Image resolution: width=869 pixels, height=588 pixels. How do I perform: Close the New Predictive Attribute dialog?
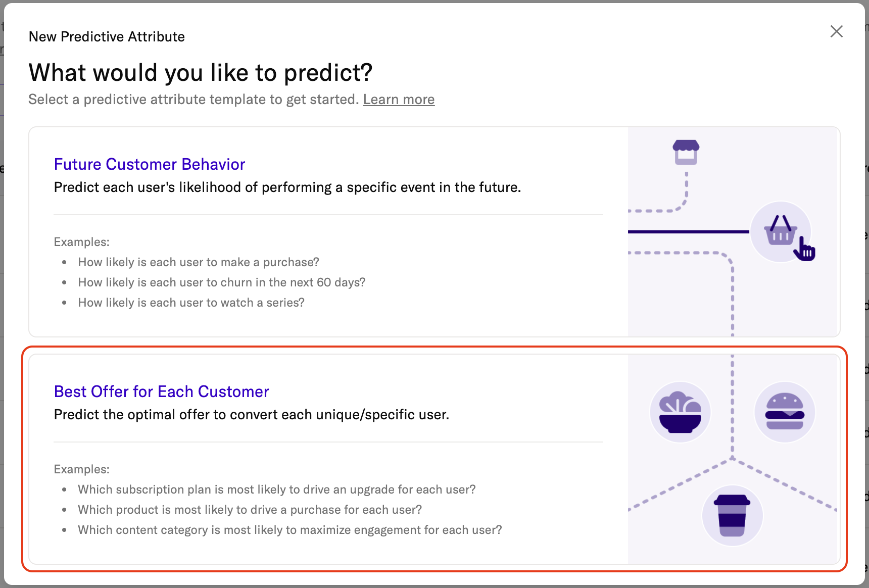coord(836,32)
